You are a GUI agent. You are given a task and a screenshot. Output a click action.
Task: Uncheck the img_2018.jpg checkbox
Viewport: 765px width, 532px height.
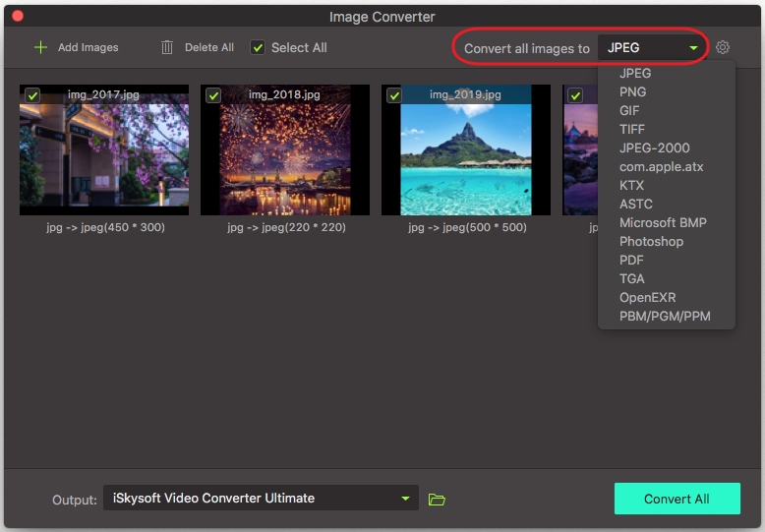[213, 95]
